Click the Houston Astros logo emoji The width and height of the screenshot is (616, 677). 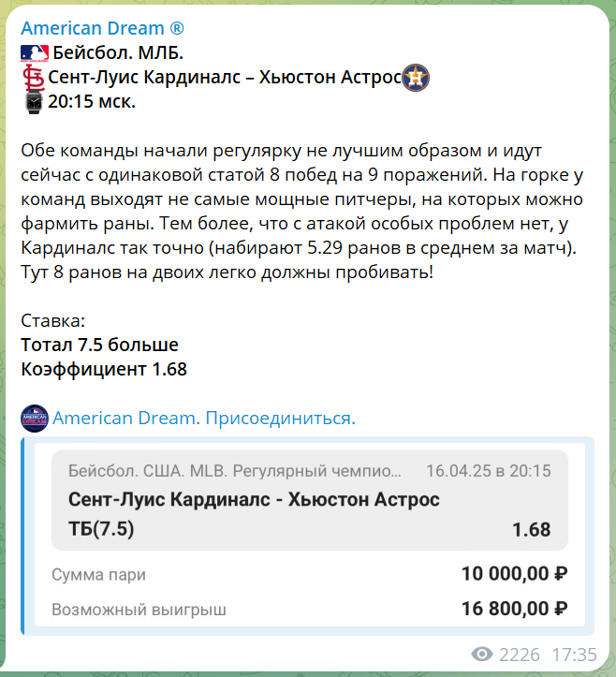coord(416,78)
